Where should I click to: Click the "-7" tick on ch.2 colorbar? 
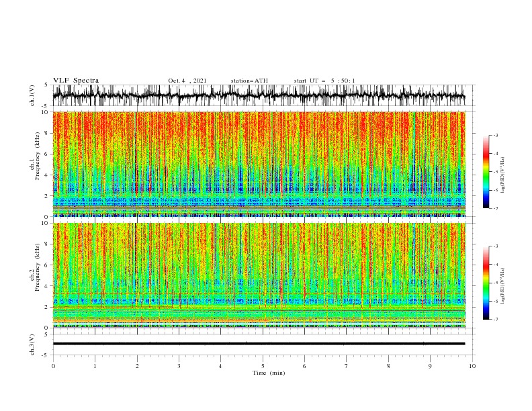point(495,319)
